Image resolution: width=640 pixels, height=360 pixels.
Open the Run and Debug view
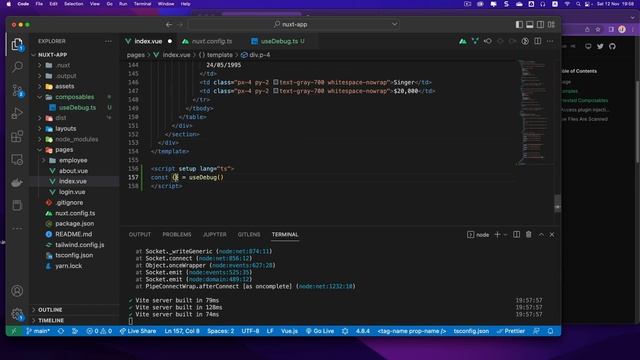point(17,113)
